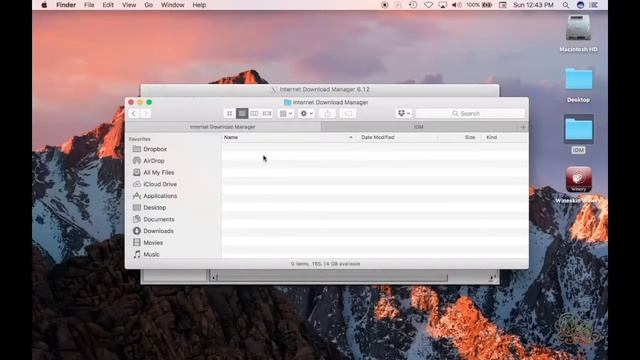640x360 pixels.
Task: Click the Share toolbar button
Action: (327, 113)
